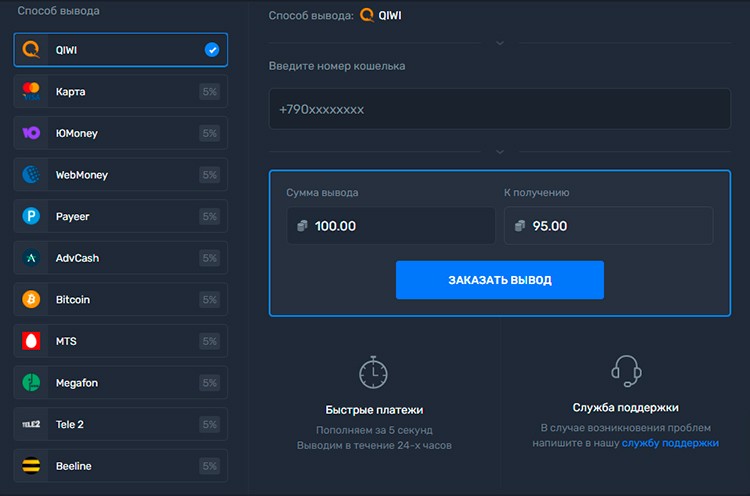Viewport: 750px width, 496px height.
Task: Select MTS mobile withdrawal
Action: pos(121,341)
